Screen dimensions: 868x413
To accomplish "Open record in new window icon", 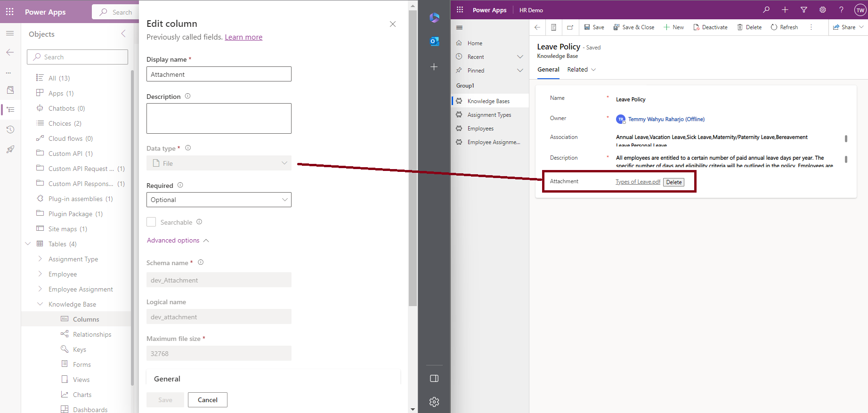I will [570, 27].
